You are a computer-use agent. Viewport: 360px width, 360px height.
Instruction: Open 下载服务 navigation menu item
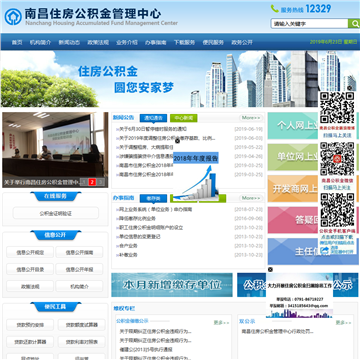click(x=184, y=42)
